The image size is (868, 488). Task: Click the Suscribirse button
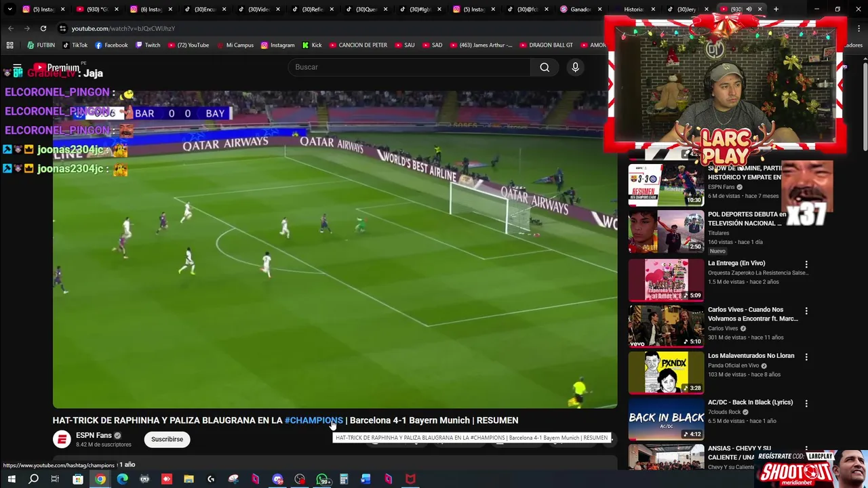[x=167, y=439]
